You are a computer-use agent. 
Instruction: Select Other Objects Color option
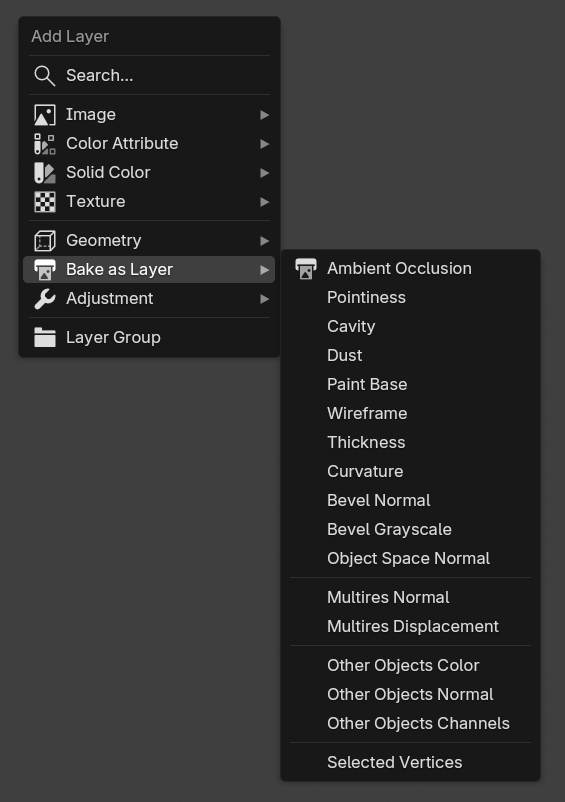(x=411, y=665)
